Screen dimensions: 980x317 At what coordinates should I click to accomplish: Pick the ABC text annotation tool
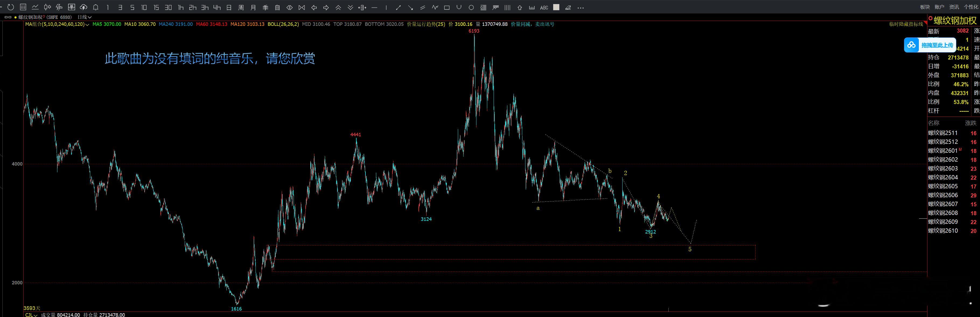pos(544,8)
